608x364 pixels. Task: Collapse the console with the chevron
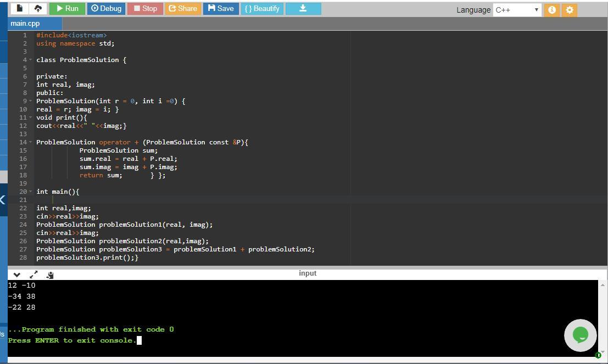pos(16,275)
